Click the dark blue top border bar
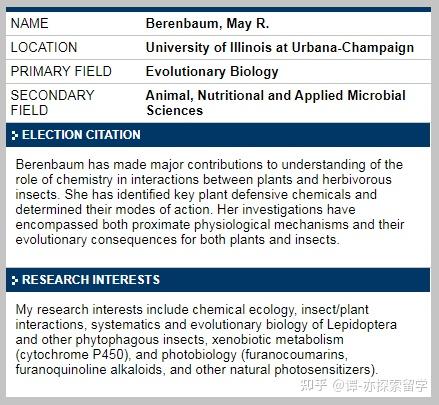The image size is (439, 405). click(218, 9)
